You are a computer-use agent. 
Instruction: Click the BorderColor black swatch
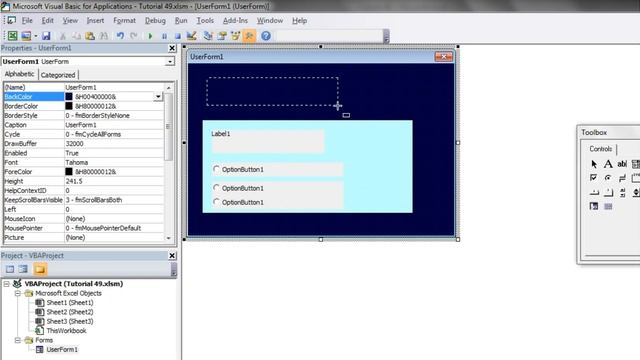(69, 106)
